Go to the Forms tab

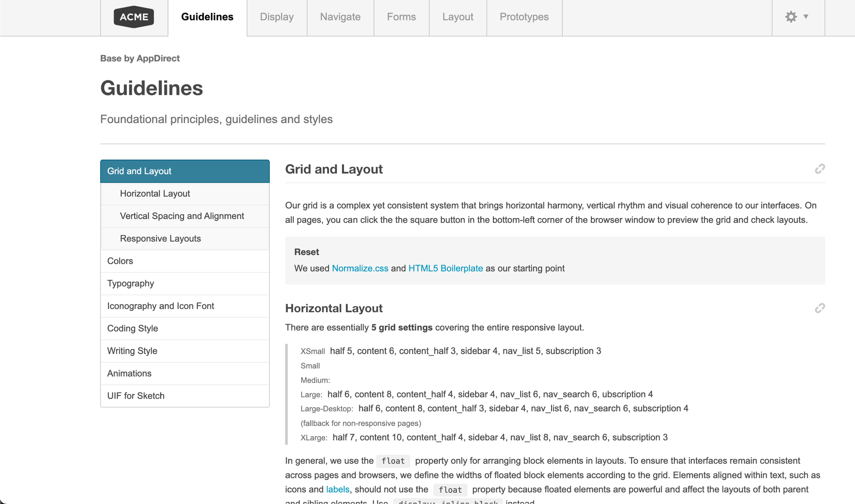click(401, 17)
